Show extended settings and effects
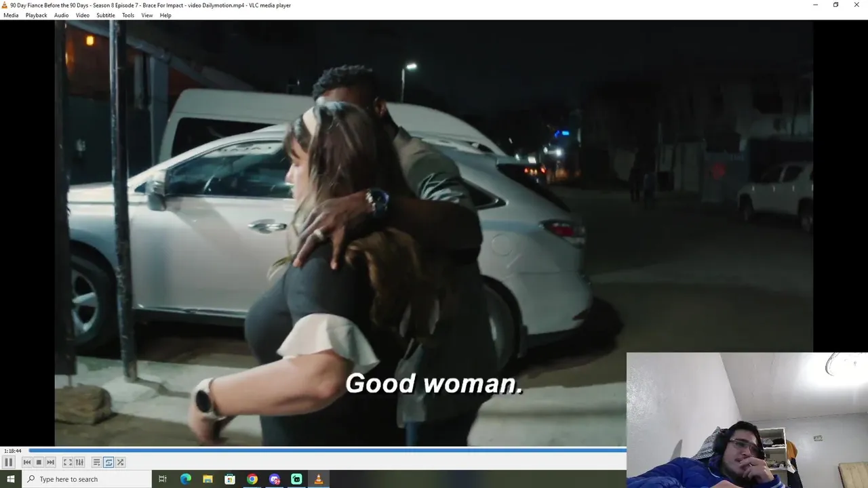Screen dimensions: 868x488 click(x=79, y=462)
